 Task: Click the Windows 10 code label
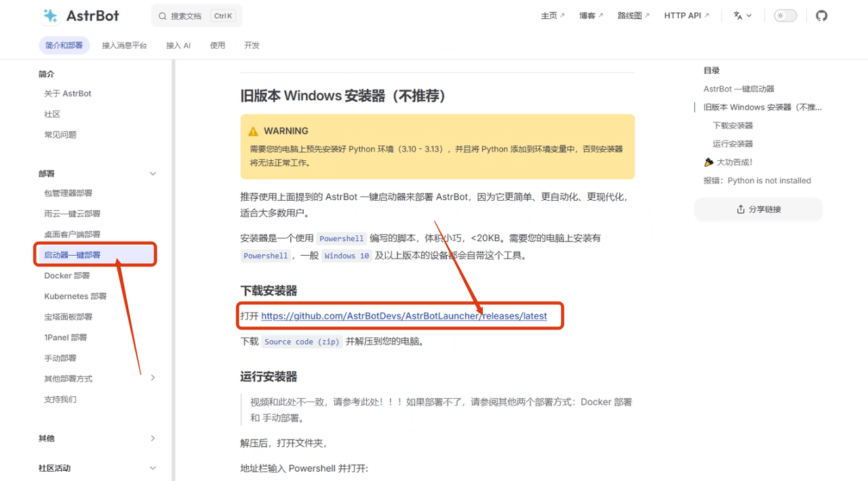pos(347,256)
